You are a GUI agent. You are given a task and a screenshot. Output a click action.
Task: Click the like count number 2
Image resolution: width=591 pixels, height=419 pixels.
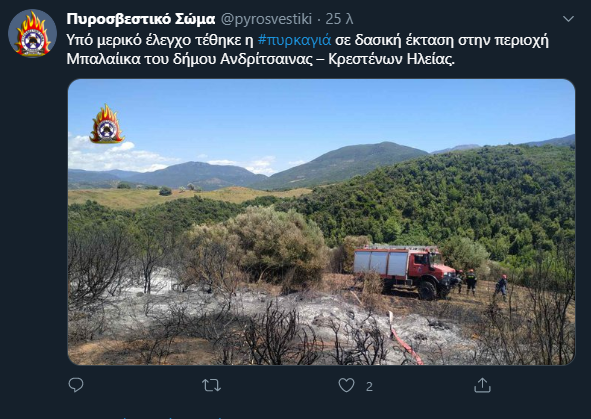click(369, 387)
